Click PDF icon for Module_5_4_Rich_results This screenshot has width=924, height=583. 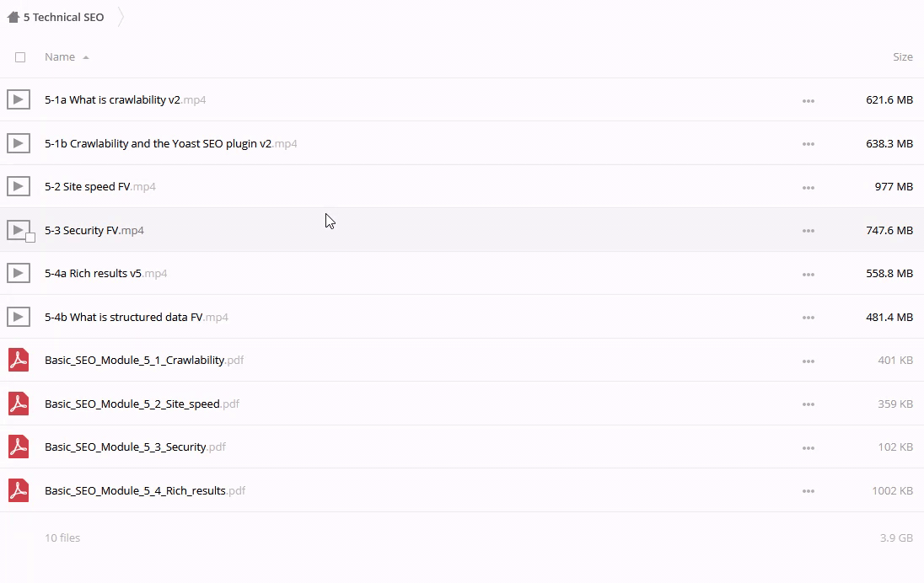[x=18, y=490]
